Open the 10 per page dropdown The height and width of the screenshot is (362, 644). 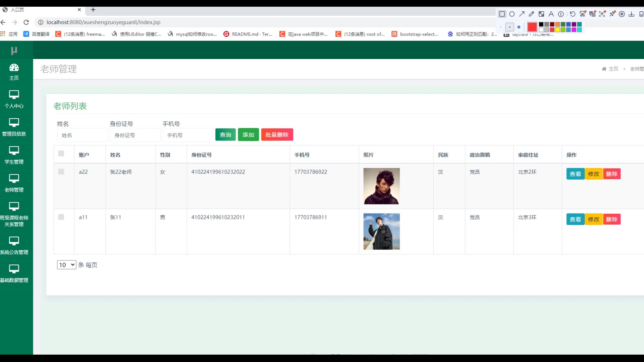tap(66, 265)
